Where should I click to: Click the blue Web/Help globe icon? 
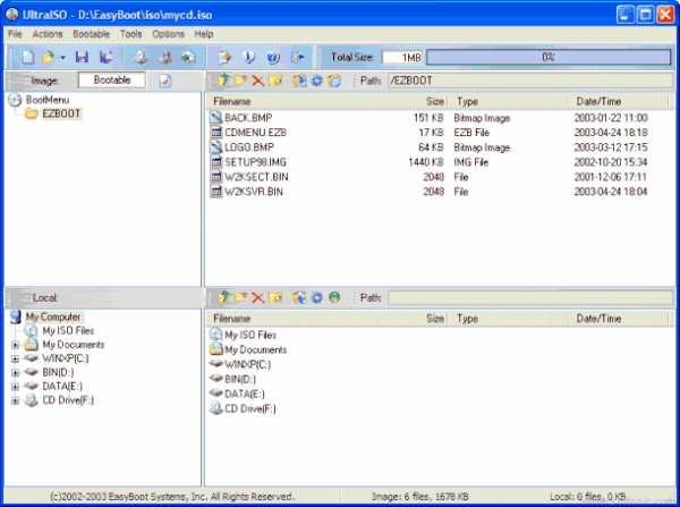click(273, 57)
